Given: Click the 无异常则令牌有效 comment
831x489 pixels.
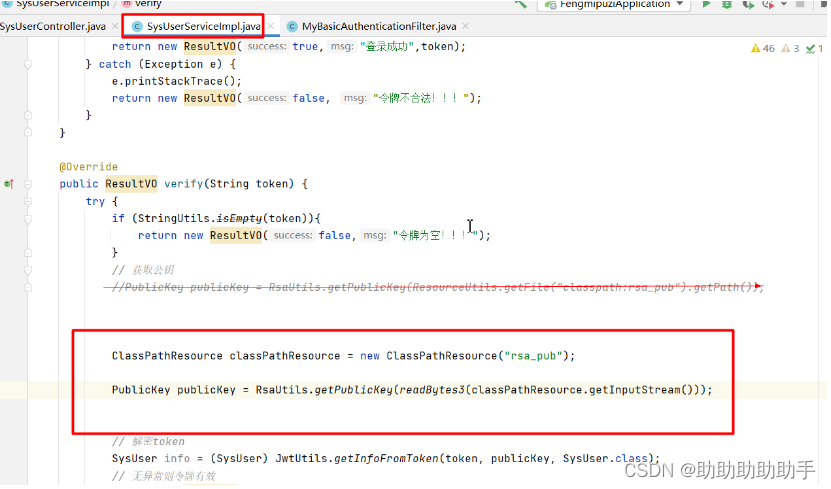Looking at the screenshot, I should click(x=164, y=476).
